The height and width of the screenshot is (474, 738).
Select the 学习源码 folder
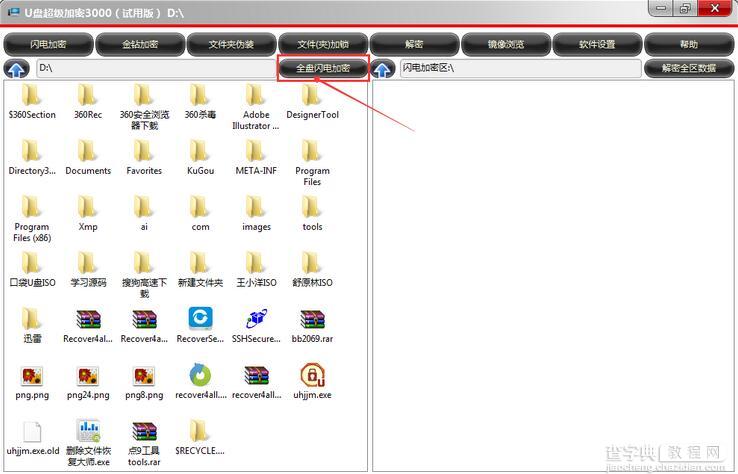pos(88,270)
